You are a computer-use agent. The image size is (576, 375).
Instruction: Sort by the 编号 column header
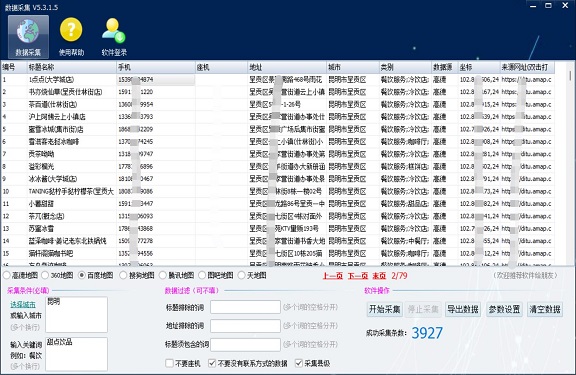[14, 67]
